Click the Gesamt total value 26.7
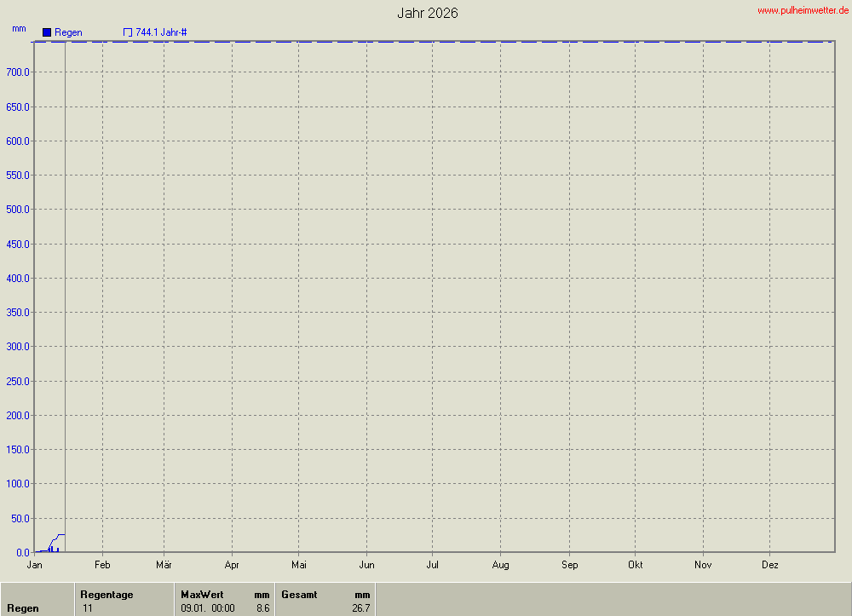852x616 pixels. (361, 608)
